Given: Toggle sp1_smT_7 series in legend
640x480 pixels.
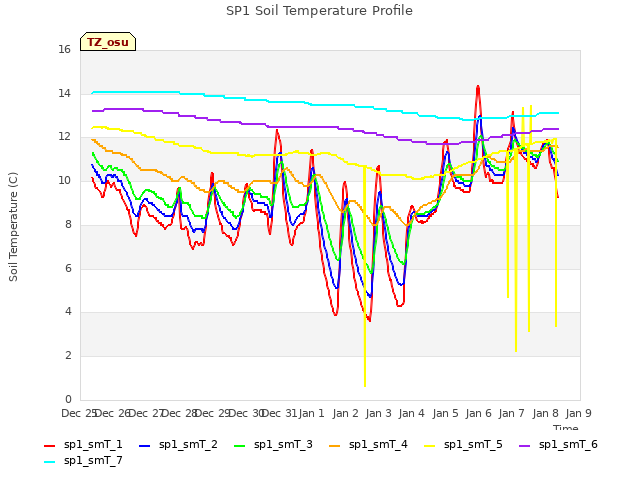Looking at the screenshot, I should (x=83, y=460).
